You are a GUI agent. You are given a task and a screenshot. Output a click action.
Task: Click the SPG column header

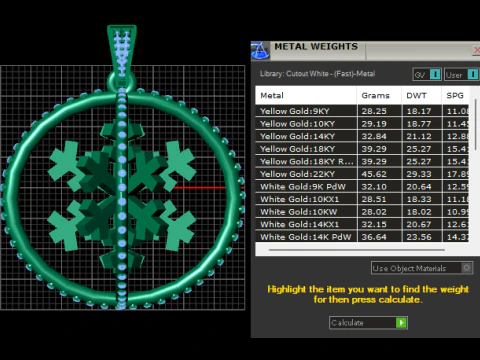455,96
